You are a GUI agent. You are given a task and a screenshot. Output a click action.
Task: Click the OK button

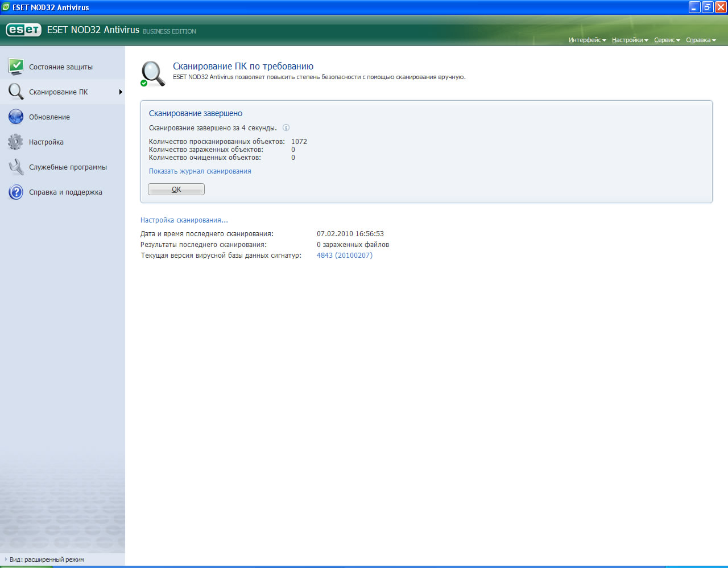[x=176, y=189]
